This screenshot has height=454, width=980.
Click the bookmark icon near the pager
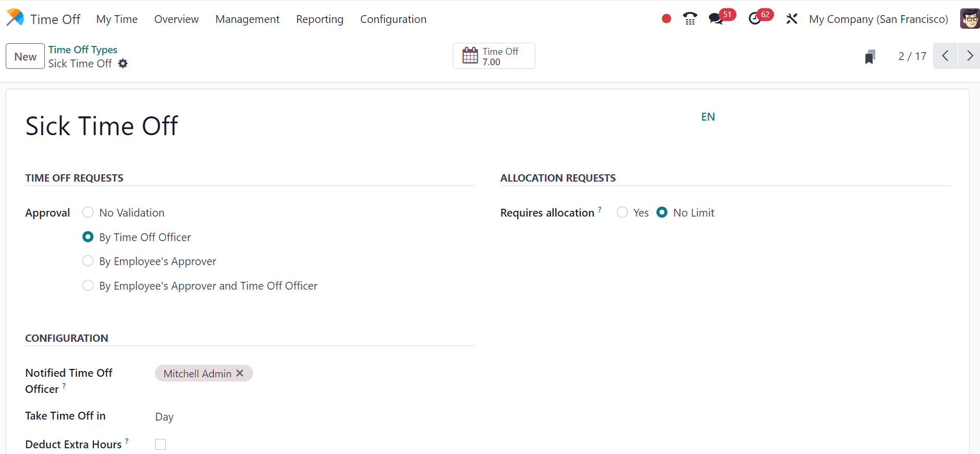click(x=869, y=56)
